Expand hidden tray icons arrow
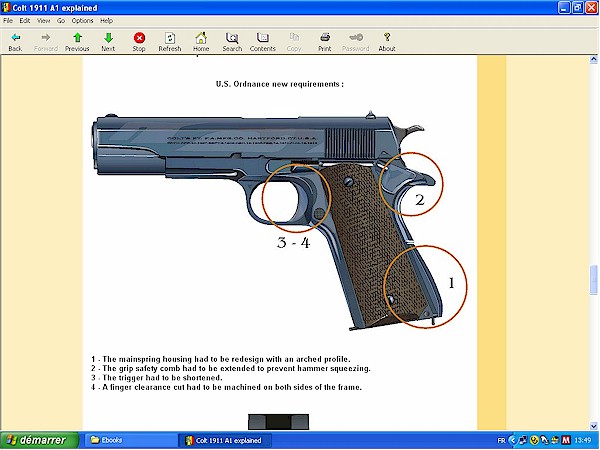The width and height of the screenshot is (600, 450). click(x=513, y=440)
